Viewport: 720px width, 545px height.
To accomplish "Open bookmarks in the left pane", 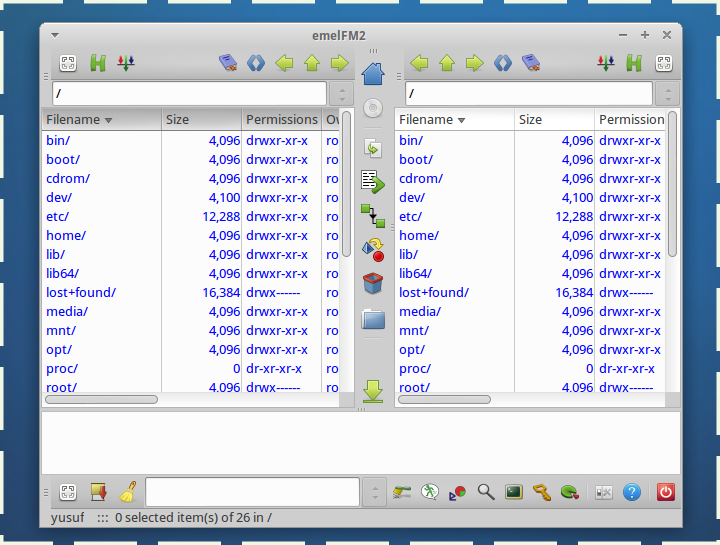I will tap(228, 63).
